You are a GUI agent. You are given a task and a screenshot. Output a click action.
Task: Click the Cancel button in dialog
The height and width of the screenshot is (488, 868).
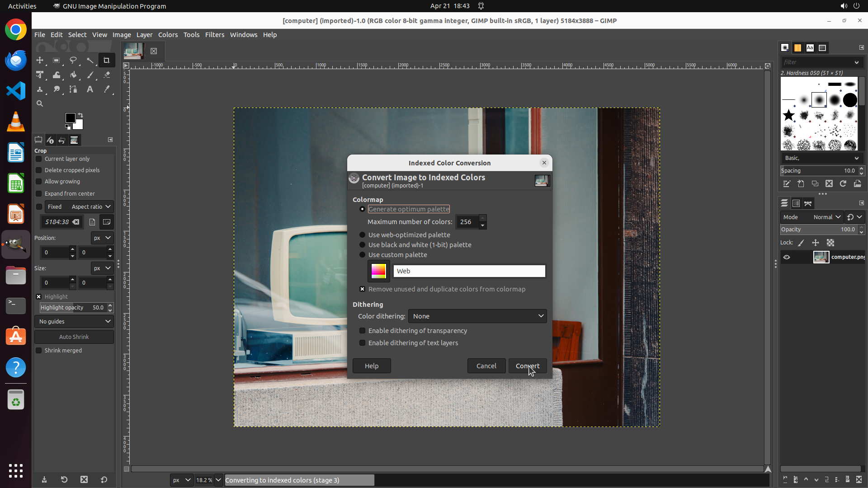486,366
